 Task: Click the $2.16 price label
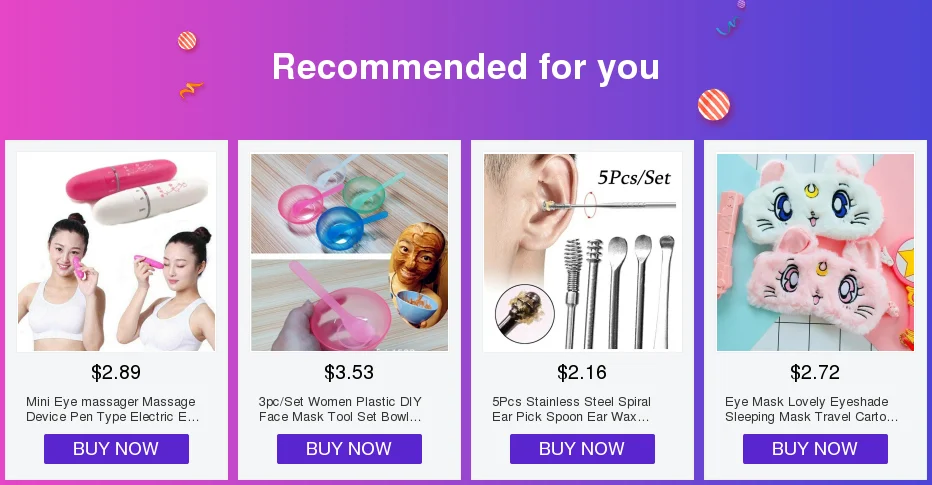(x=582, y=373)
